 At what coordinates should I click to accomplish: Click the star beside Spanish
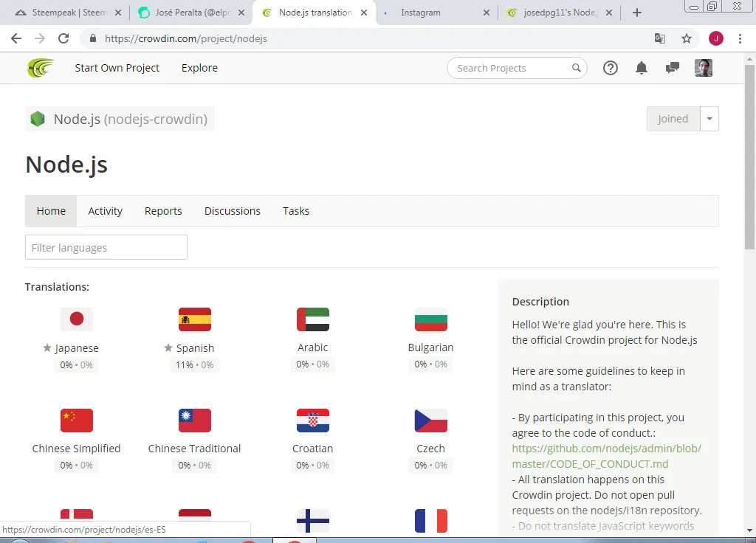click(x=168, y=347)
